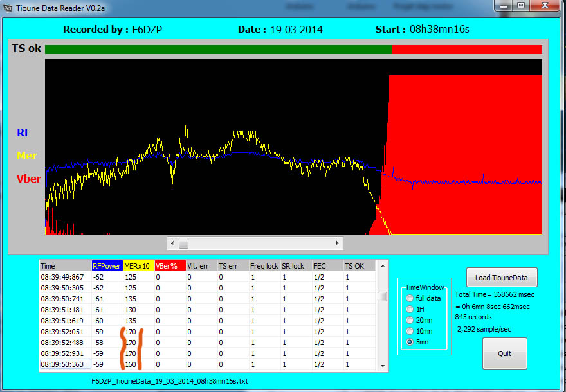Click the blue RF legend label
The image size is (566, 392).
click(x=23, y=132)
